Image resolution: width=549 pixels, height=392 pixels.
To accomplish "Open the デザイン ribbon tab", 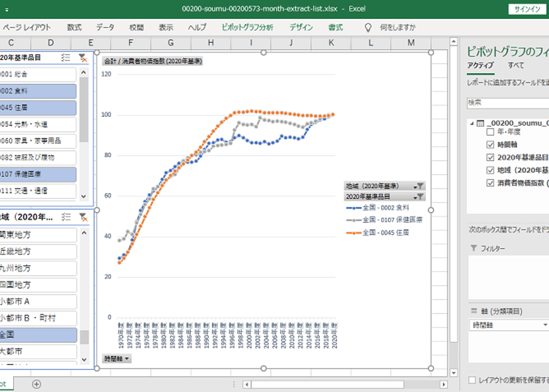I will pos(301,27).
